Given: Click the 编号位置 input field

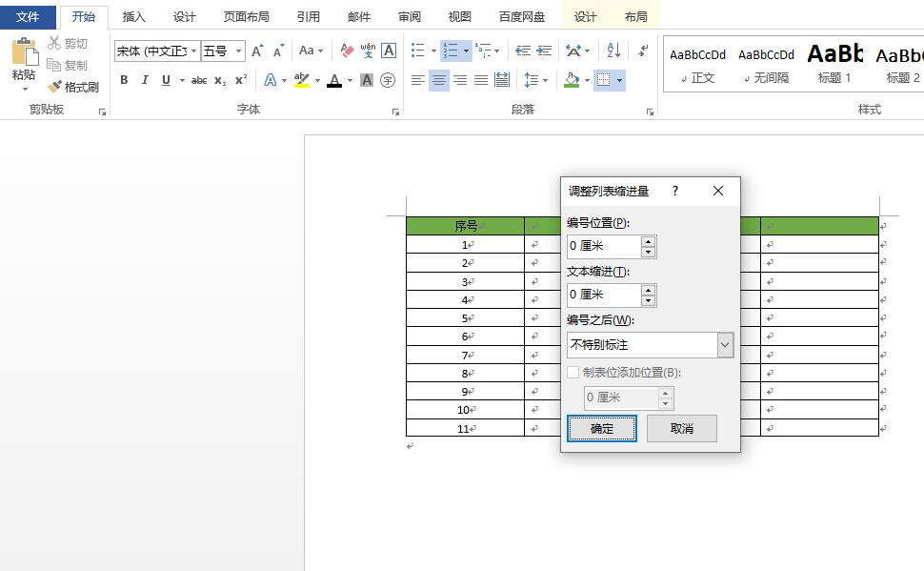Looking at the screenshot, I should click(603, 246).
